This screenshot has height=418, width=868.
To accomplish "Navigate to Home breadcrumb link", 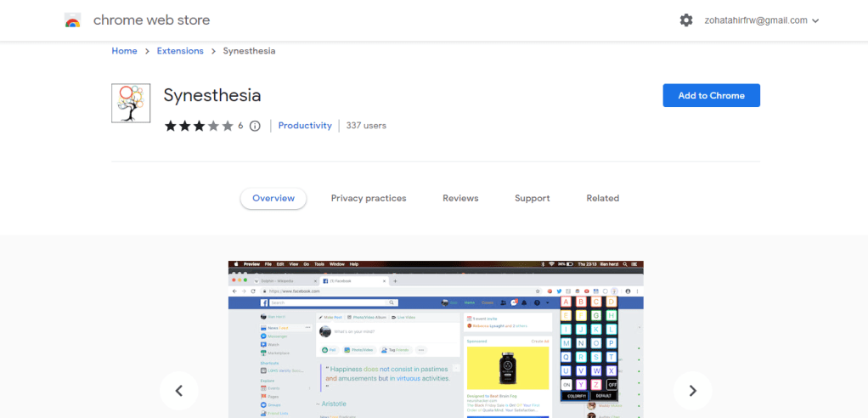I will click(124, 51).
